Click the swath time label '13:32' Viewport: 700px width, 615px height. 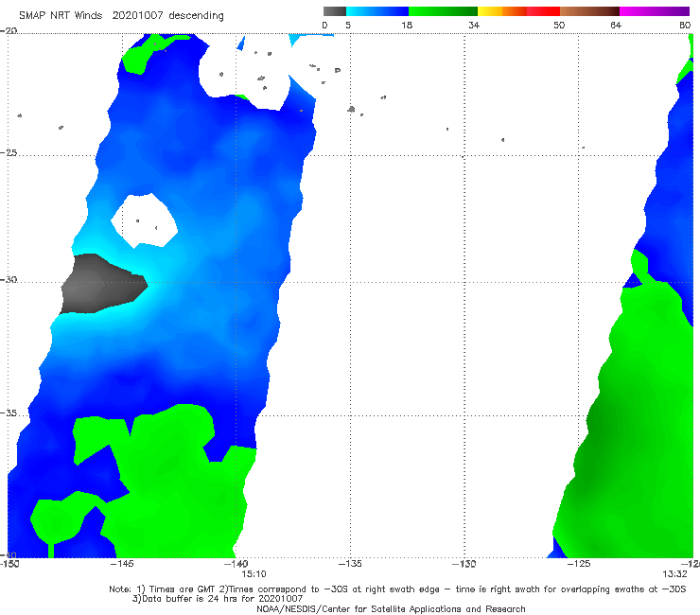click(x=674, y=574)
